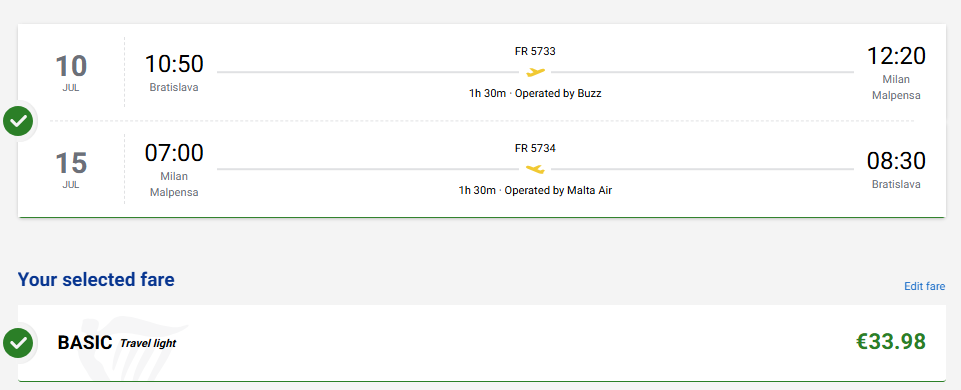Viewport: 961px width, 390px height.
Task: Click the green checkmark beside the BASIC fare
Action: [18, 342]
